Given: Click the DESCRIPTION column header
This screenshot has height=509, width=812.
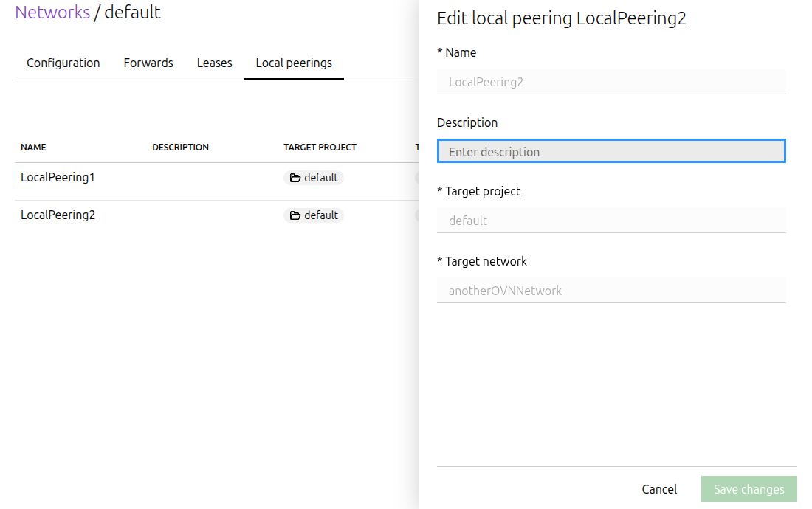Looking at the screenshot, I should click(x=180, y=148).
